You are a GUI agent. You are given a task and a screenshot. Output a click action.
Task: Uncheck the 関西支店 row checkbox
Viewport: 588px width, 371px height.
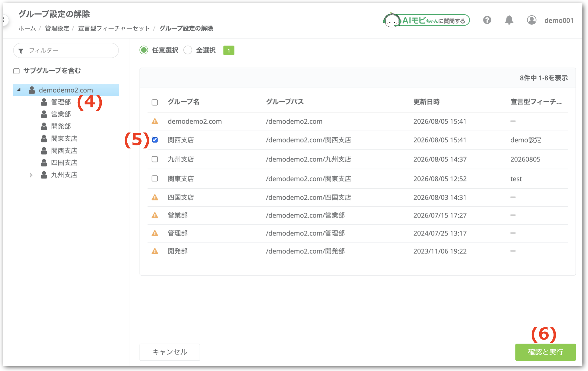[x=155, y=140]
